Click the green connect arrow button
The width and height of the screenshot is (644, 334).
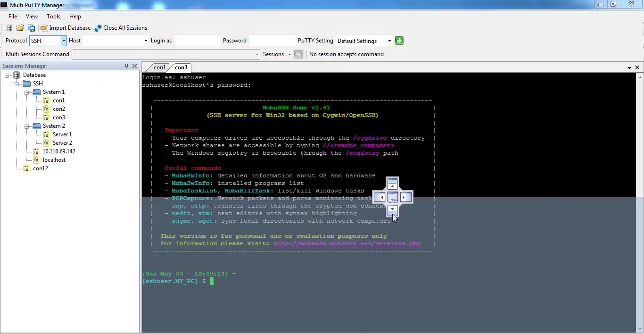pos(399,41)
